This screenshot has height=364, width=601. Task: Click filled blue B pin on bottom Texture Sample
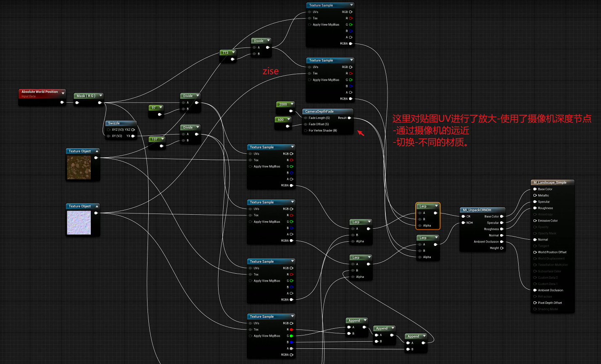(x=291, y=342)
